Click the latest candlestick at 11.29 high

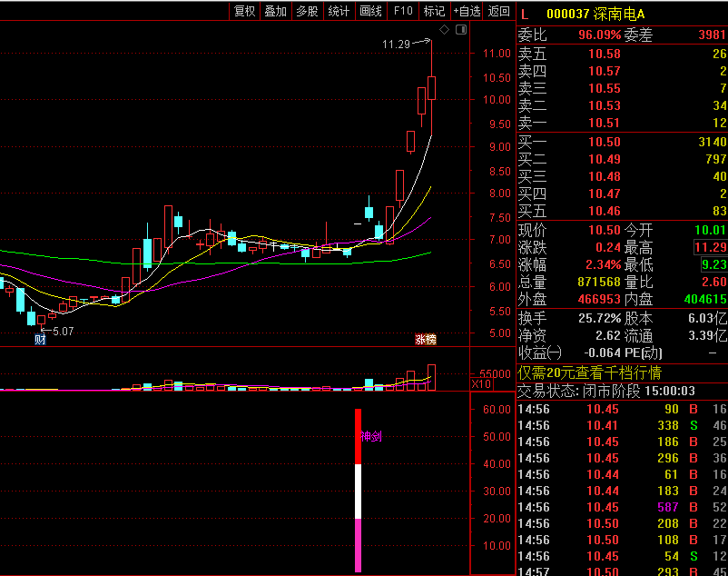431,88
